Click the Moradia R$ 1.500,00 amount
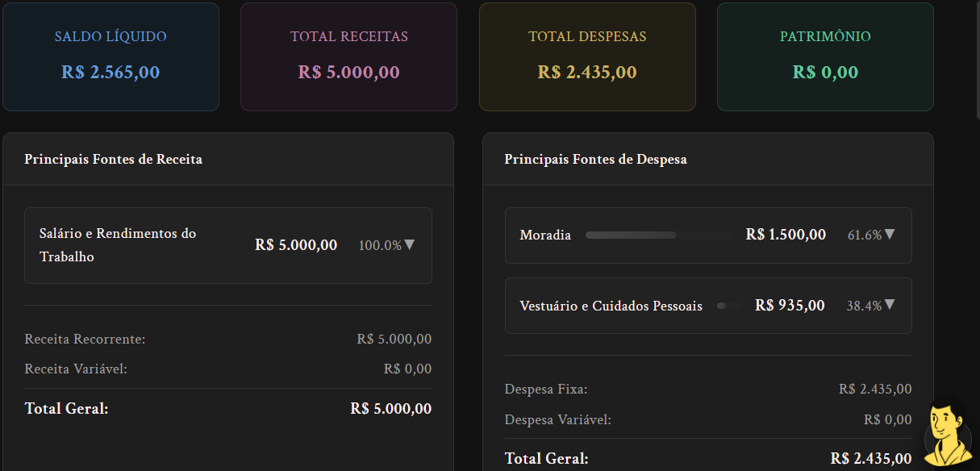The height and width of the screenshot is (471, 980). point(786,235)
